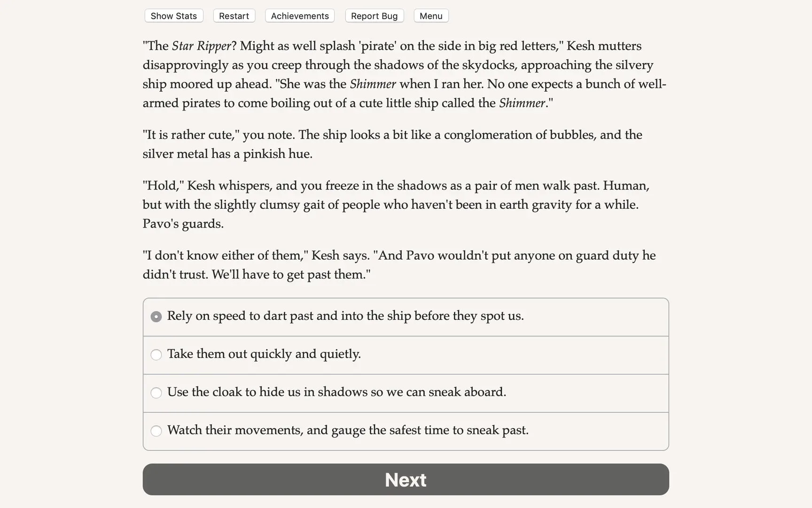Click the paragraph starting 'I don't know either'
Image resolution: width=812 pixels, height=508 pixels.
pyautogui.click(x=398, y=264)
